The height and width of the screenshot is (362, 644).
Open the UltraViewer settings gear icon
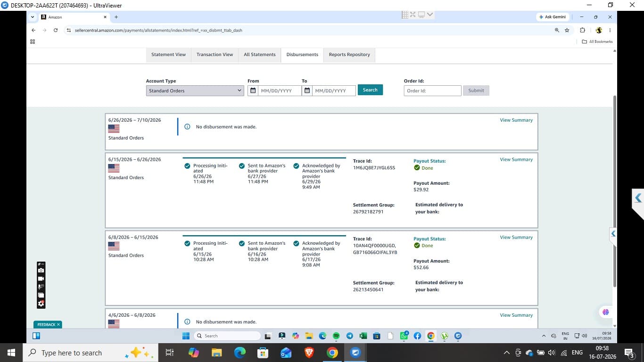(x=41, y=304)
